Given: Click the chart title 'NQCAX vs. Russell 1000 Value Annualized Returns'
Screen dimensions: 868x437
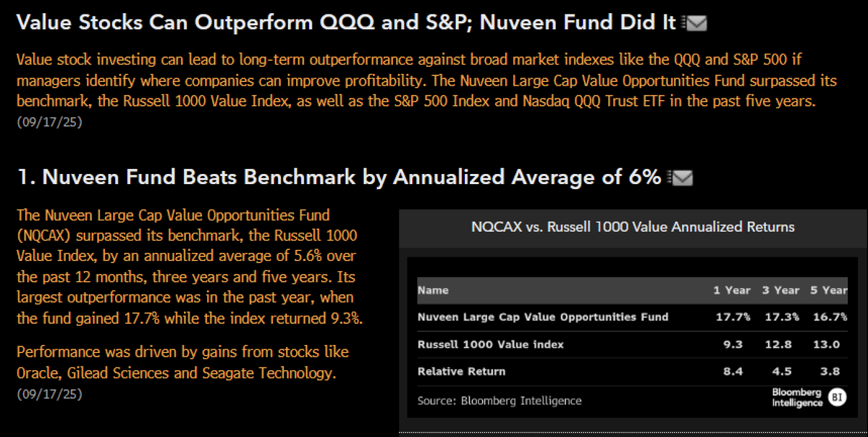Looking at the screenshot, I should [x=633, y=227].
